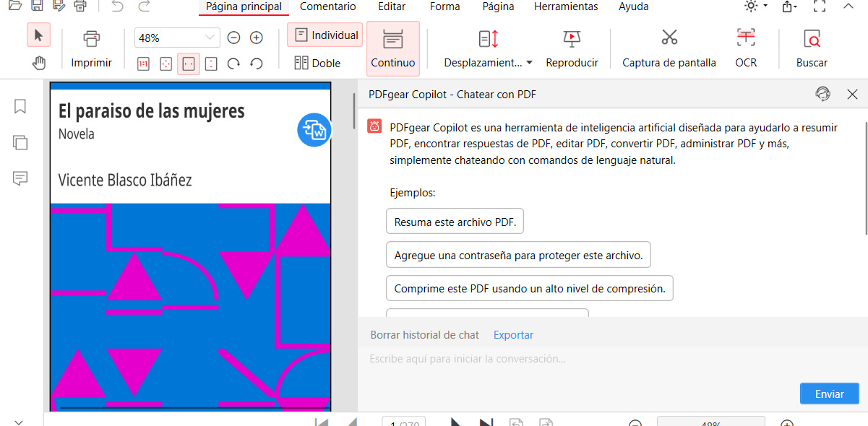Open the bookmarks panel in the sidebar

click(20, 106)
